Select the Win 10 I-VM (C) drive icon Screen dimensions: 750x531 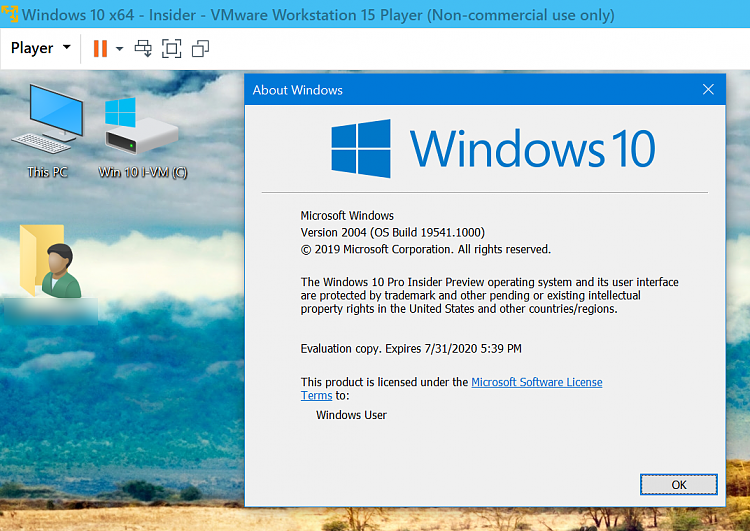tap(142, 138)
